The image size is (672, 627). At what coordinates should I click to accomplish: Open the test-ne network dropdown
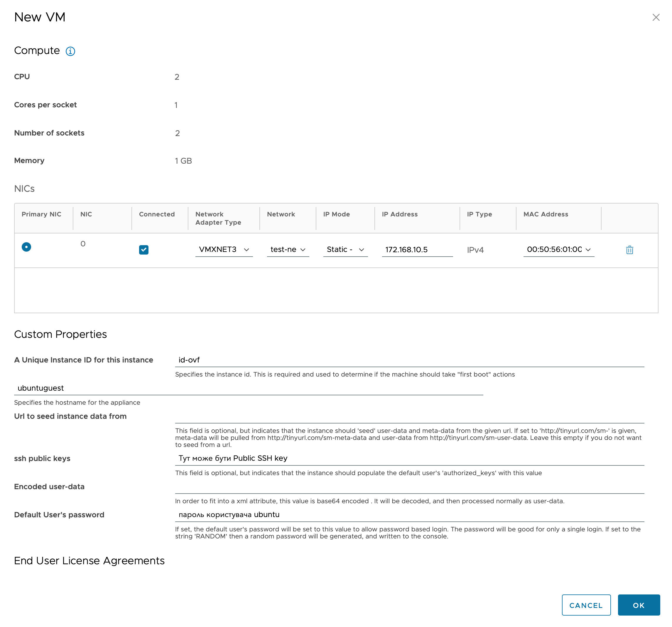pos(288,250)
